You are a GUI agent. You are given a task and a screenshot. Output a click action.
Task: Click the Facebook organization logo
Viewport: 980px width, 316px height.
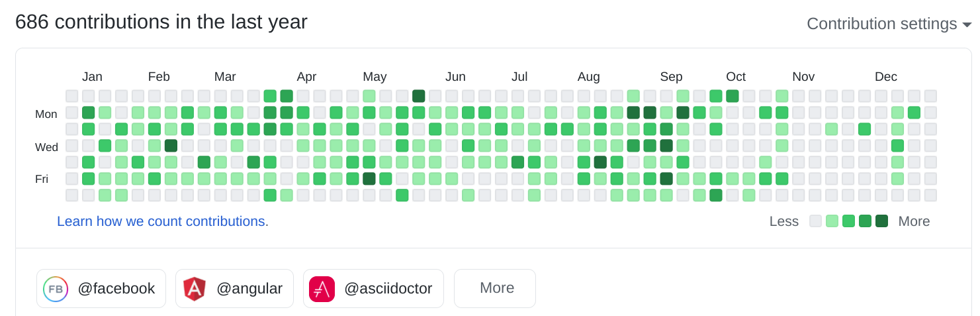(56, 289)
